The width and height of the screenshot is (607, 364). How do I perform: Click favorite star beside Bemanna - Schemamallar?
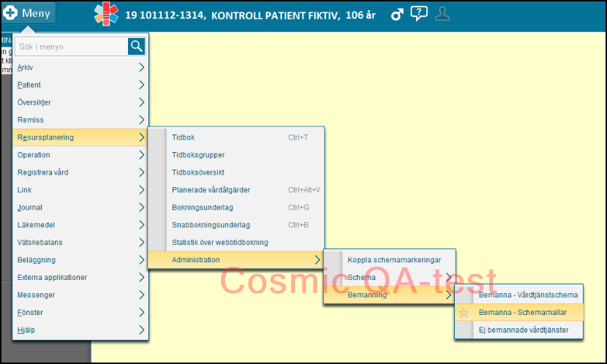(x=463, y=313)
